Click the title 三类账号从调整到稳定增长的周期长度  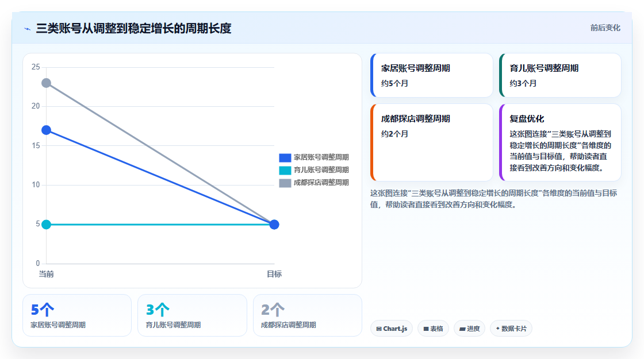click(133, 28)
